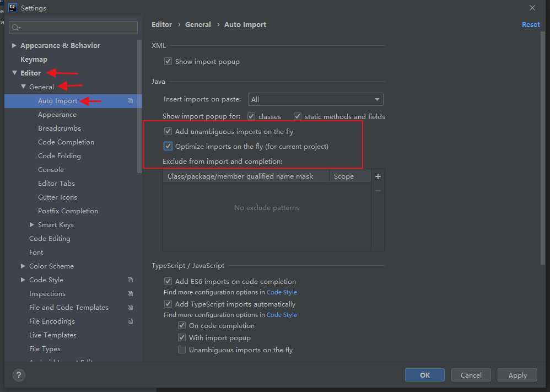Focus the settings search field
Viewport: 550px width, 392px height.
pos(77,28)
